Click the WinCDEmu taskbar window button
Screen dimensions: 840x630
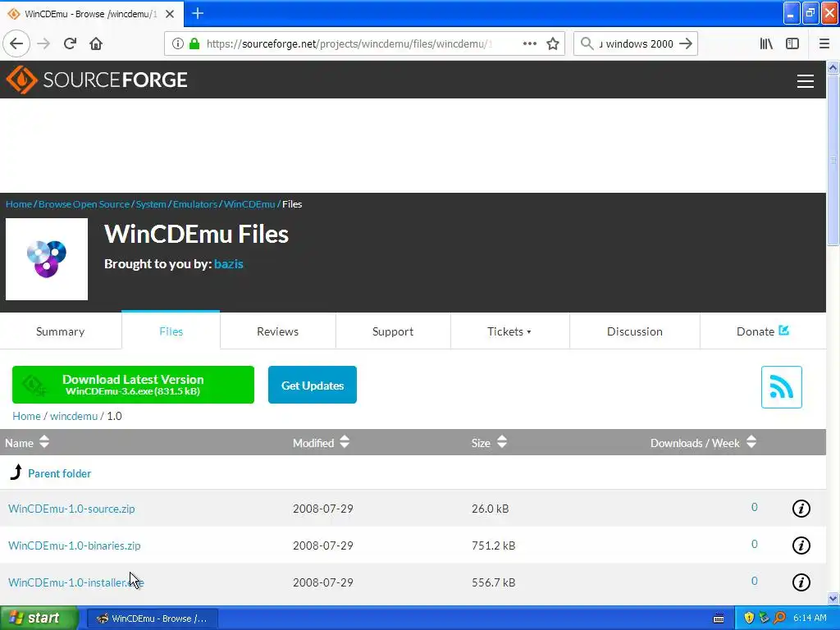coord(152,619)
